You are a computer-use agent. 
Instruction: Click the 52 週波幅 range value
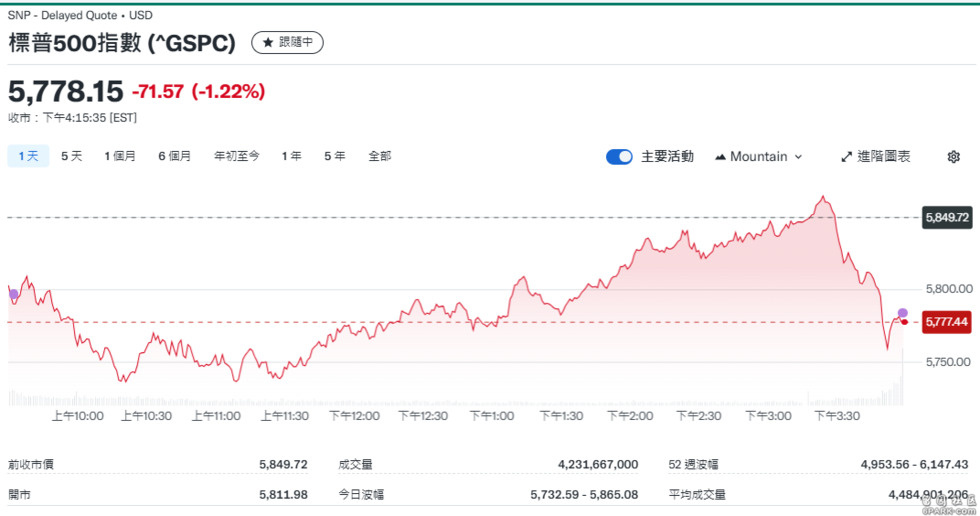[x=914, y=464]
